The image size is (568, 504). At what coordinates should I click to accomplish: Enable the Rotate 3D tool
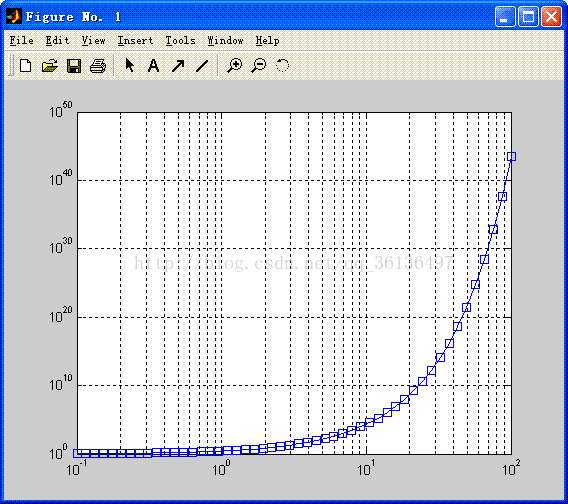[x=283, y=66]
